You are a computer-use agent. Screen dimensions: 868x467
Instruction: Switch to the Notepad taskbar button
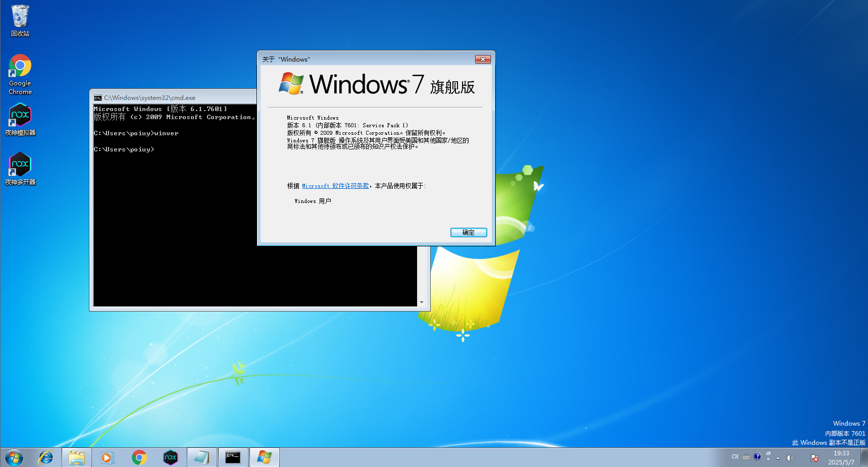[202, 457]
